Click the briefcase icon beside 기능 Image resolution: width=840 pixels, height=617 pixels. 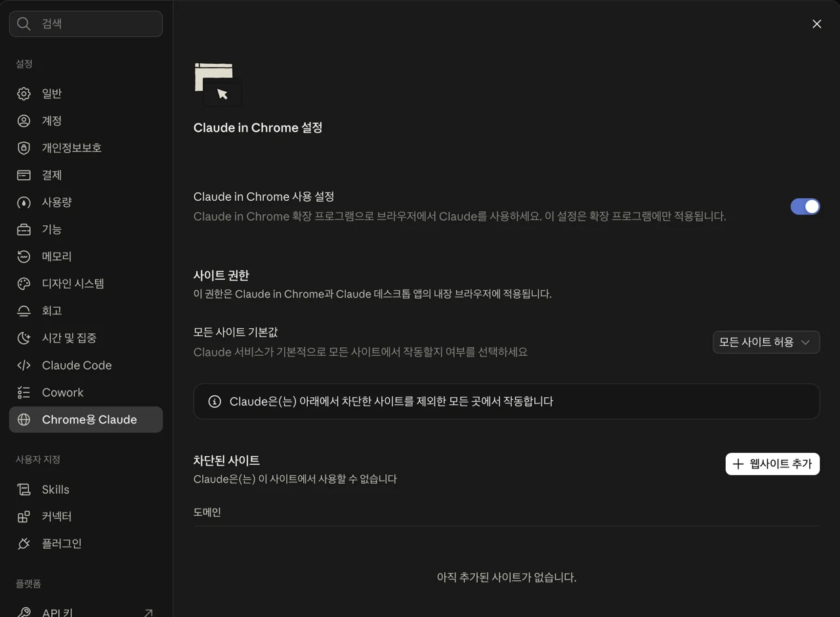click(24, 230)
